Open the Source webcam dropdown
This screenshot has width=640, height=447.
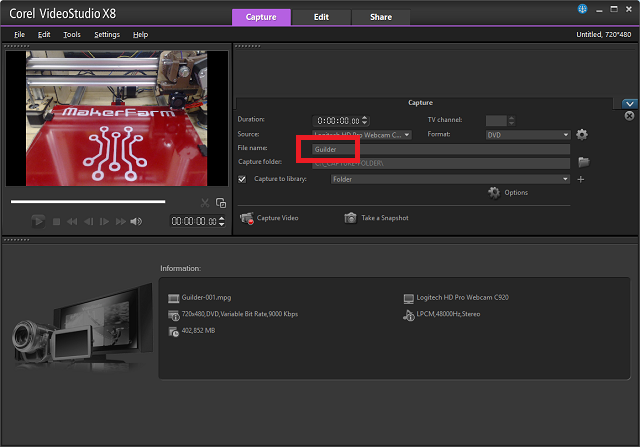click(362, 135)
